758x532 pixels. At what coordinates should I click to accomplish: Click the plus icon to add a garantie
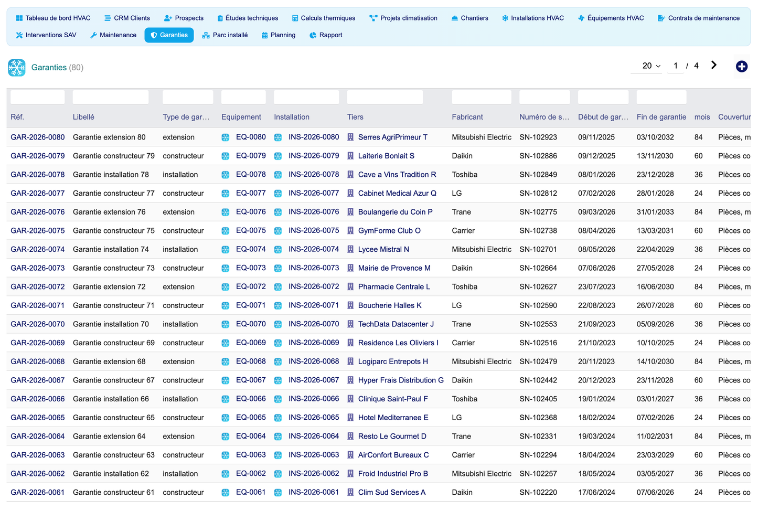click(741, 66)
